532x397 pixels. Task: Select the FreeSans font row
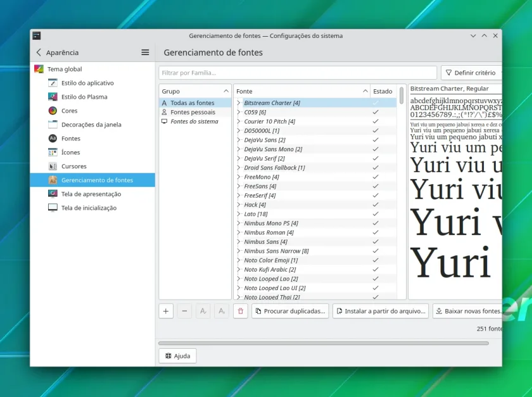tap(315, 186)
